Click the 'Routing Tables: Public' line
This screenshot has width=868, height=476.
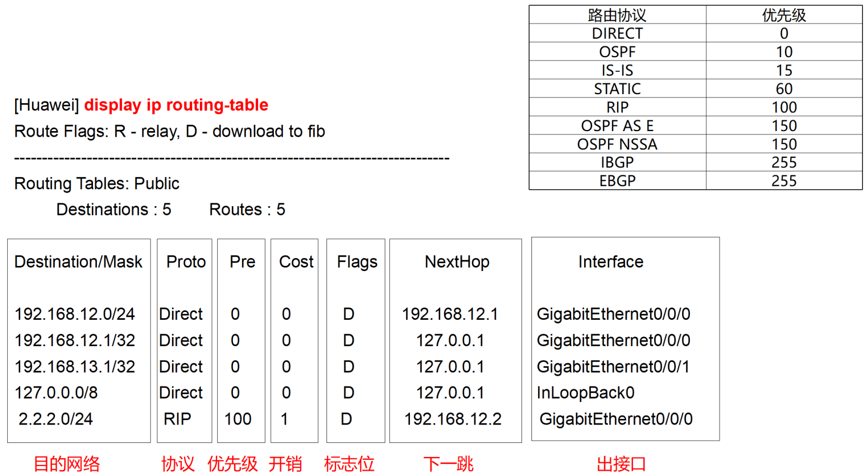96,184
